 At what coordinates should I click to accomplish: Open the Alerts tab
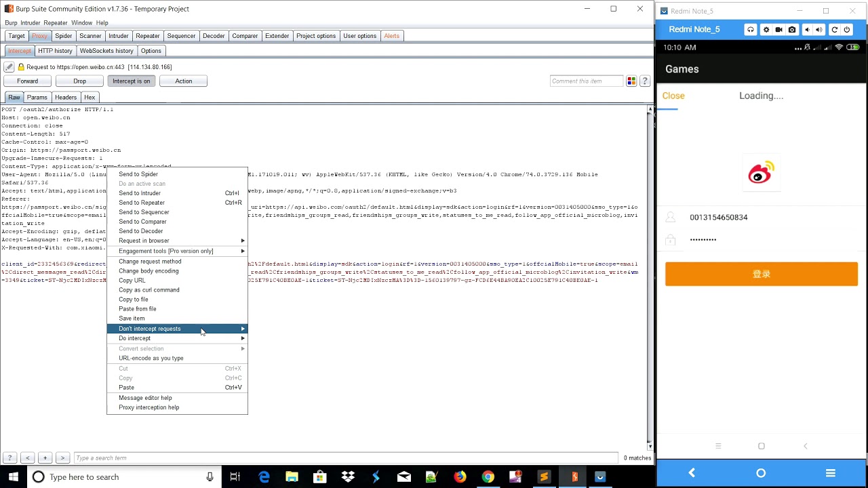pos(392,36)
